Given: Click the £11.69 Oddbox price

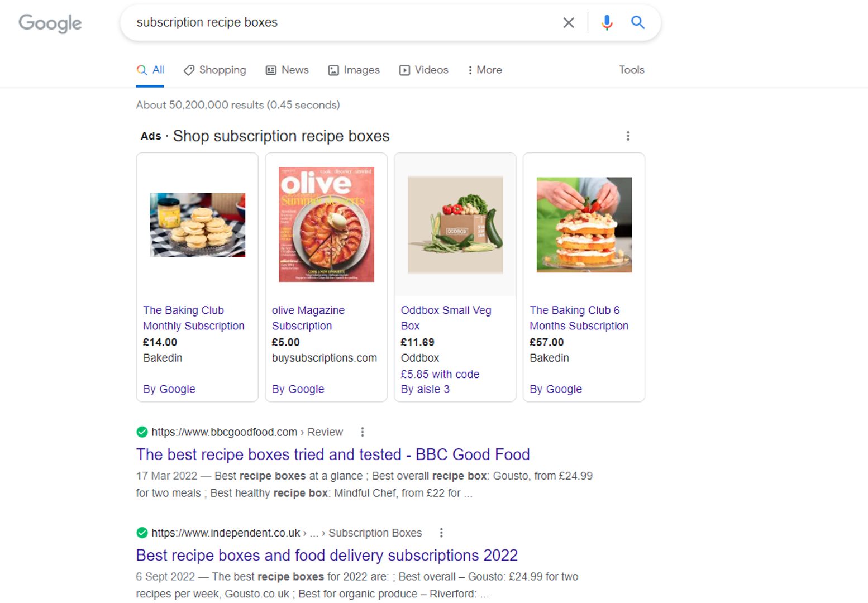Looking at the screenshot, I should point(417,342).
